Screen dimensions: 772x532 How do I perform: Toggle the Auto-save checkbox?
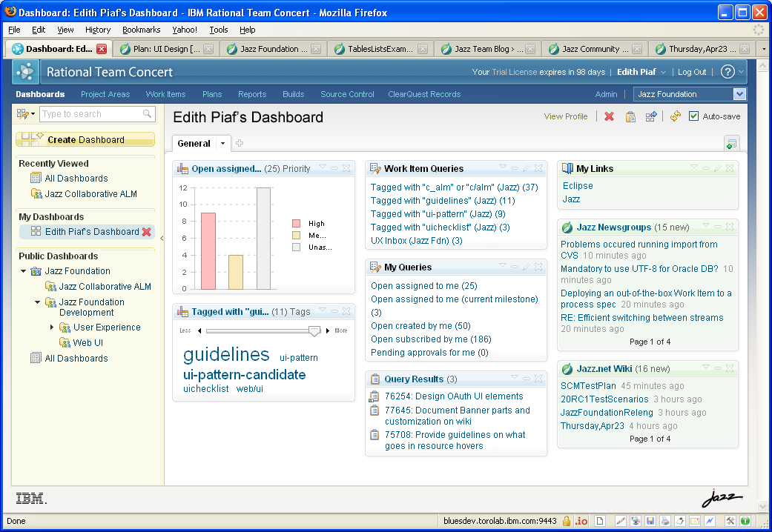[693, 116]
